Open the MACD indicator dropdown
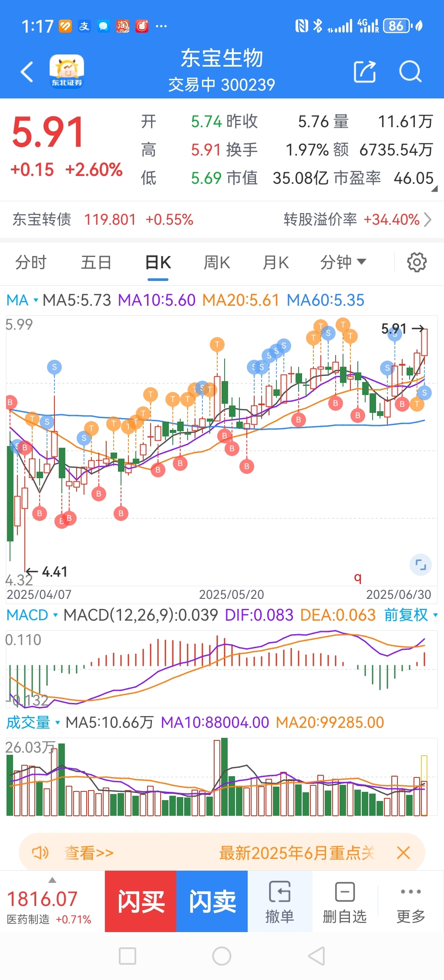This screenshot has height=980, width=444. pyautogui.click(x=32, y=615)
